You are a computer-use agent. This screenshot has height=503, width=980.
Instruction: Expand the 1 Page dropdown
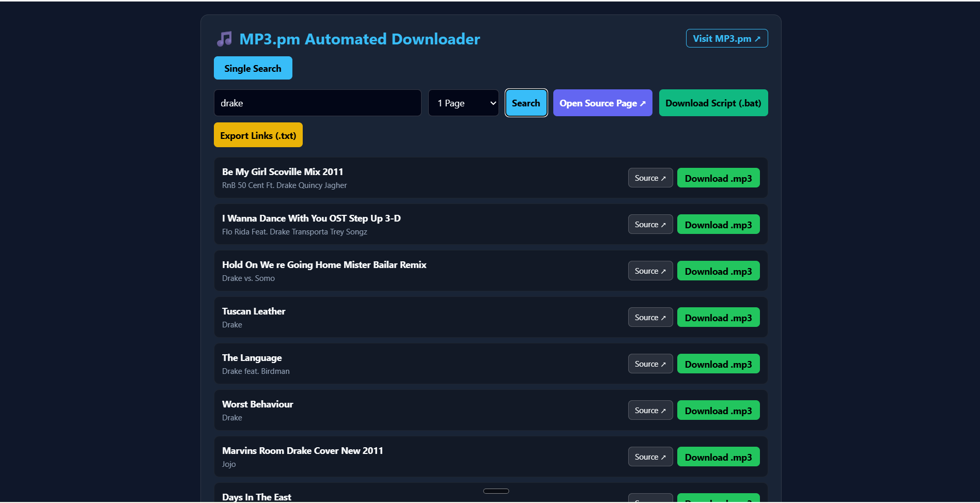(463, 103)
